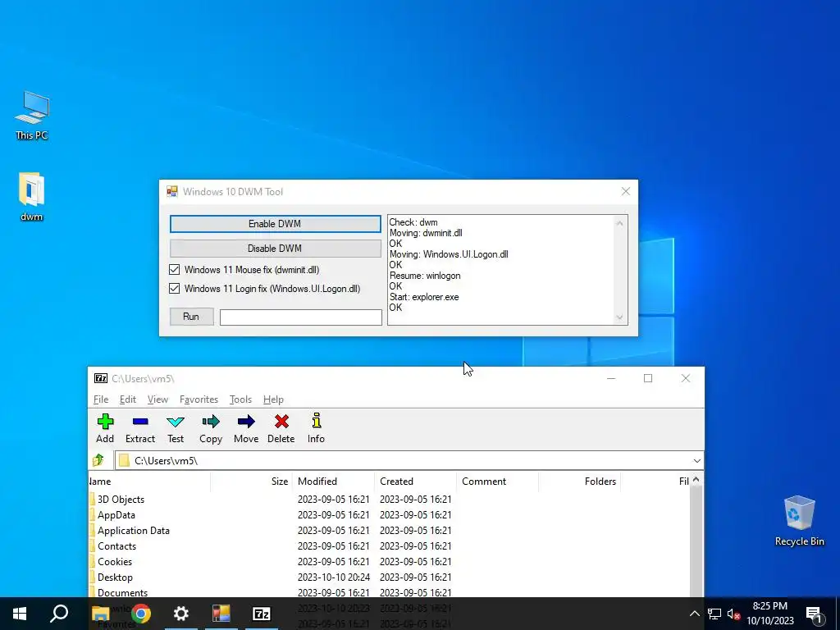Open File Explorer from taskbar
This screenshot has height=630, width=840.
point(100,614)
